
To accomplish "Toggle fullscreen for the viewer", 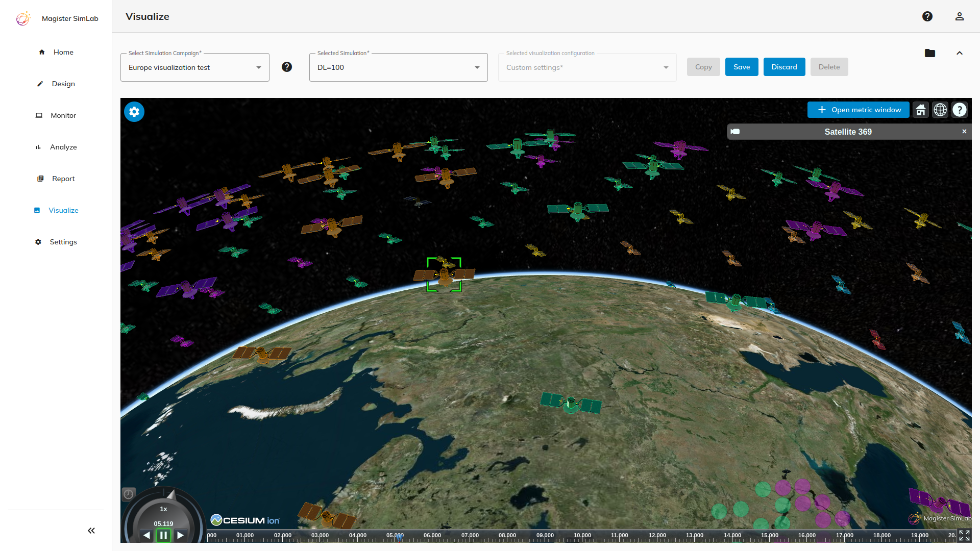I will coord(964,535).
